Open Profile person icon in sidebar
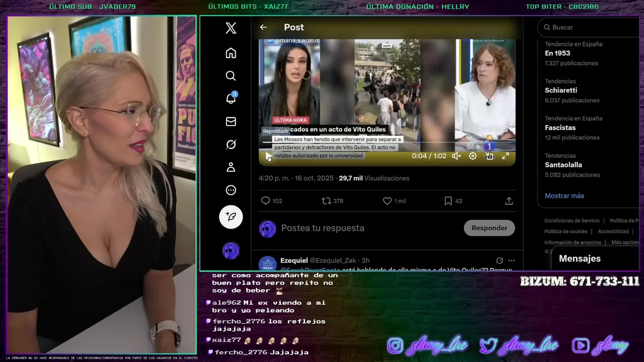Screen dimensions: 644x362 (231, 167)
